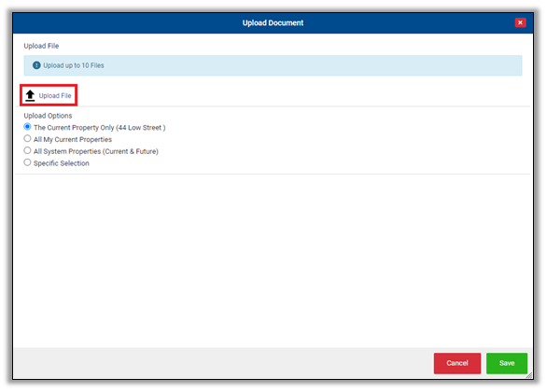Click the dialog resize grip in the corner
Image resolution: width=547 pixels, height=392 pixels.
tap(529, 375)
